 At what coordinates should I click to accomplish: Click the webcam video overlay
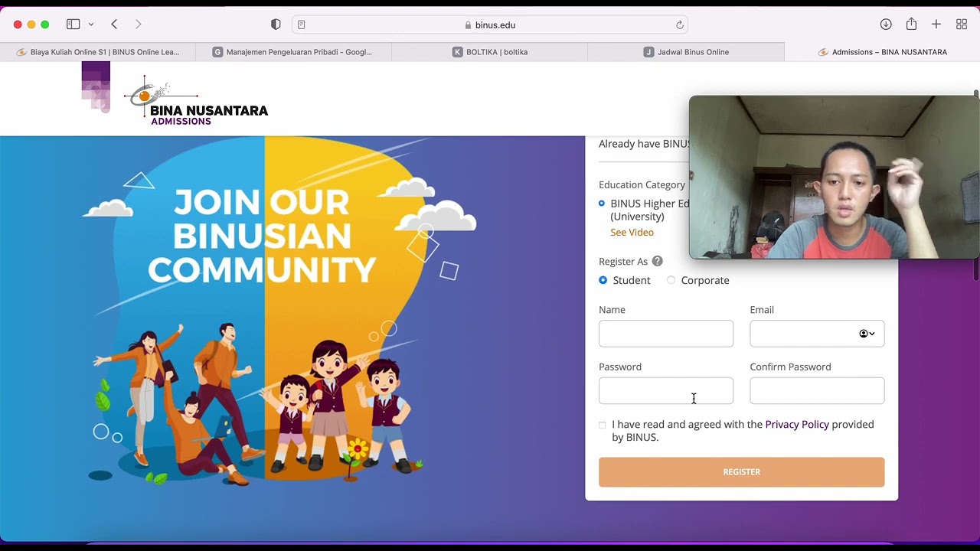[x=834, y=178]
